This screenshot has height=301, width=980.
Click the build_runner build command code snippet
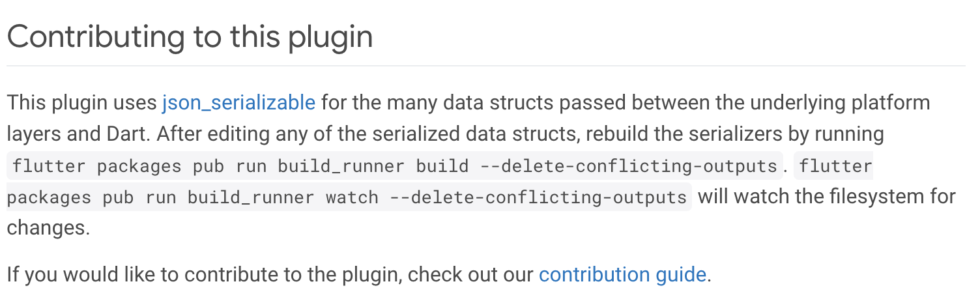pos(394,166)
